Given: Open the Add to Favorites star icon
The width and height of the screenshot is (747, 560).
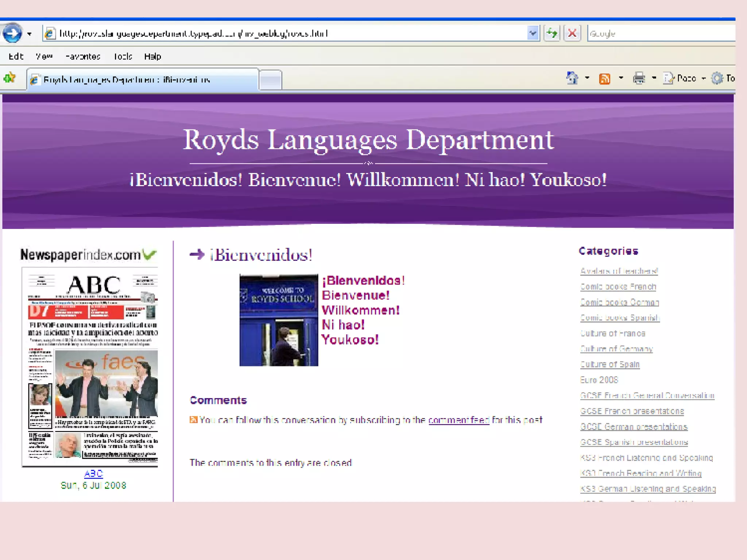Looking at the screenshot, I should [x=9, y=78].
